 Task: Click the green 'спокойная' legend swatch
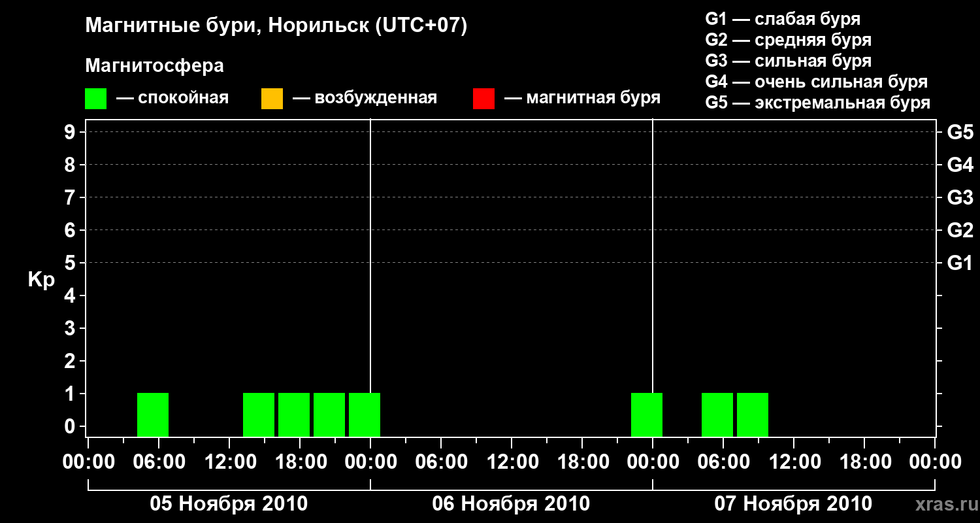pyautogui.click(x=96, y=99)
